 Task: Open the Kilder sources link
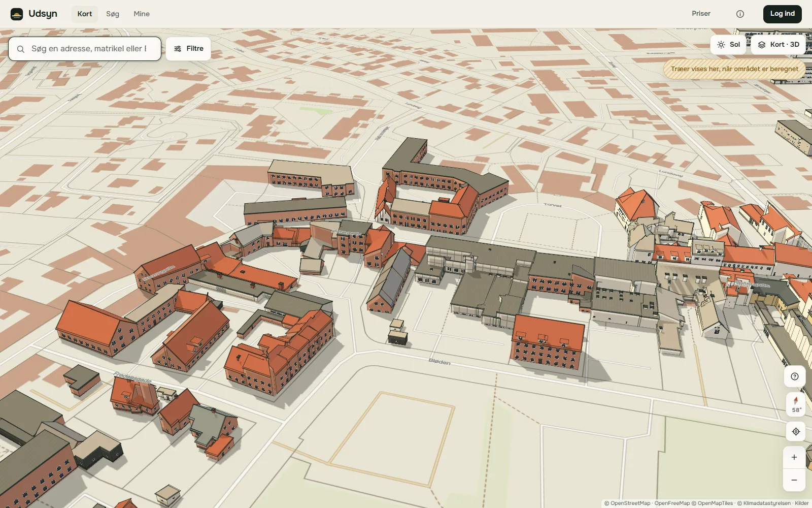[x=802, y=503]
